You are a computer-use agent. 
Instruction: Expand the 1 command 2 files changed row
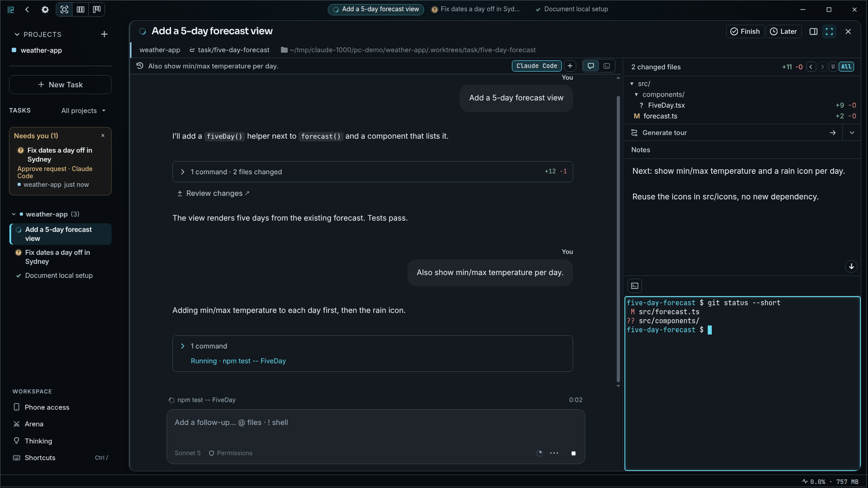372,172
